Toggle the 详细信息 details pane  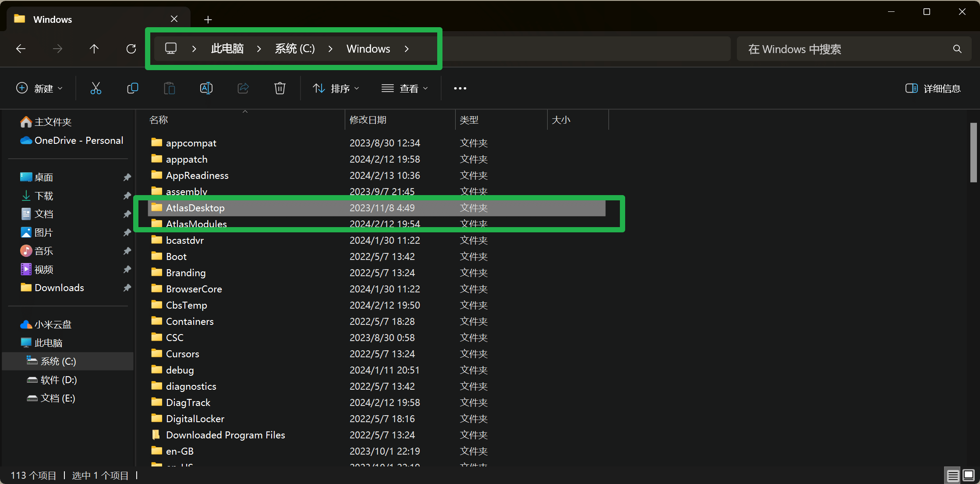[933, 89]
